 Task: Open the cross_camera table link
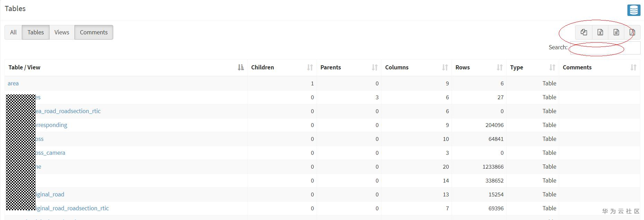click(51, 153)
